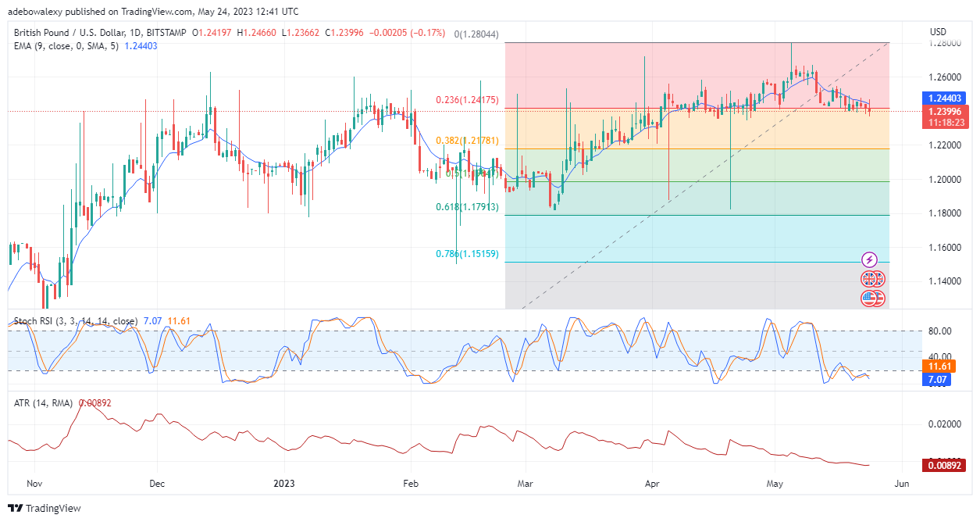Click the 'Apr' label on the time axis
Screen dimensions: 980x522
pos(650,484)
